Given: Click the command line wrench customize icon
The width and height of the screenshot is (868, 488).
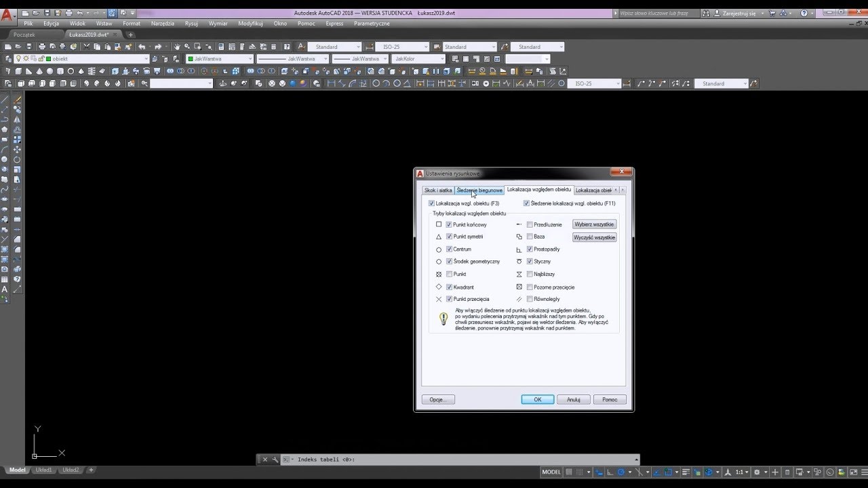Looking at the screenshot, I should (275, 460).
